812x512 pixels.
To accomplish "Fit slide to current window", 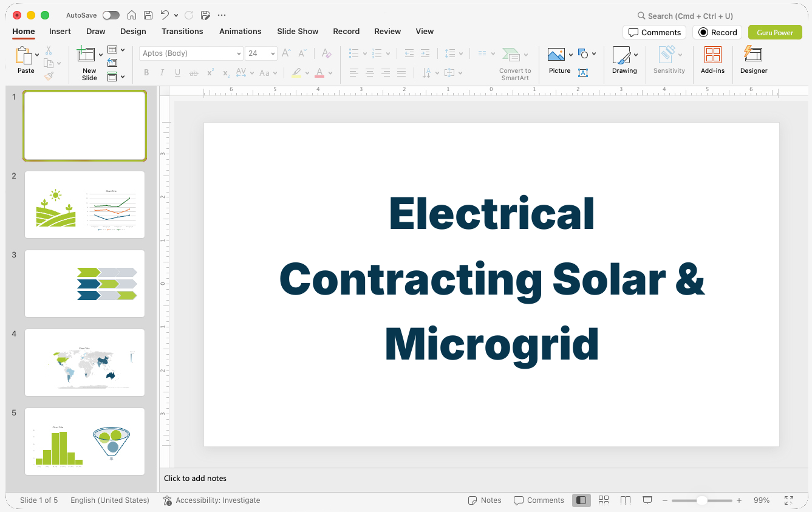I will click(789, 500).
